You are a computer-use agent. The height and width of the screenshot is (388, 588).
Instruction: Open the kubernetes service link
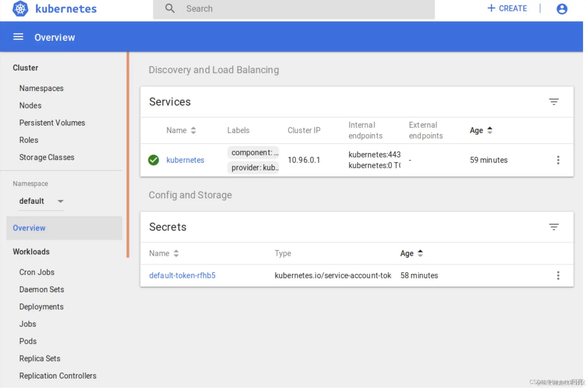pyautogui.click(x=185, y=160)
